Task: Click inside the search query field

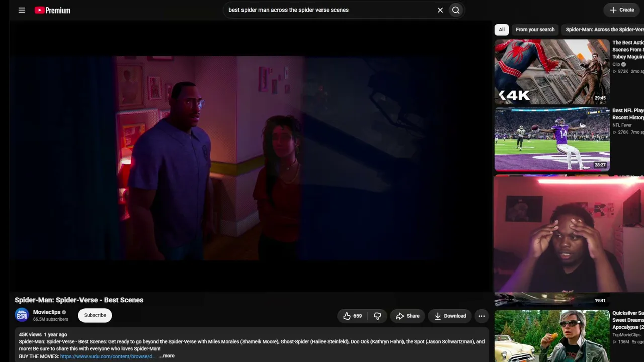Action: [330, 10]
